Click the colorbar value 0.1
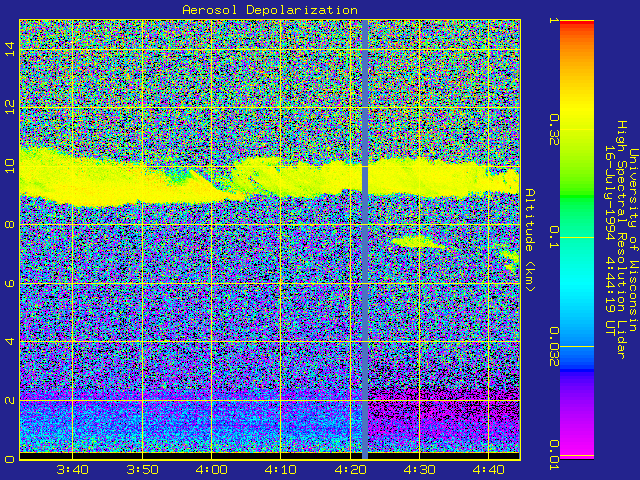640x480 pixels. pos(554,237)
